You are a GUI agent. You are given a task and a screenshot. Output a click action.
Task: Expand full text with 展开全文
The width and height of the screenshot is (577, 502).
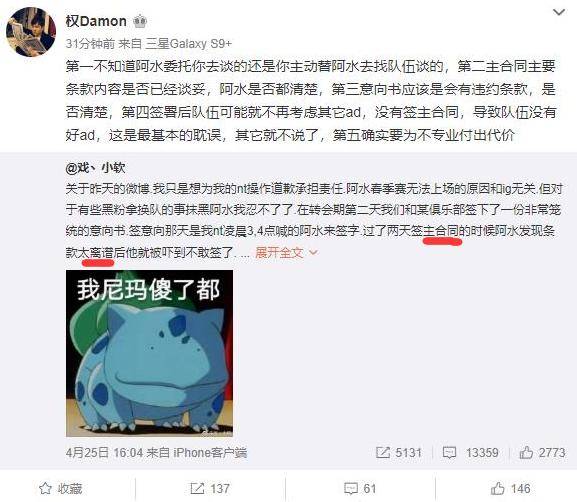[279, 252]
